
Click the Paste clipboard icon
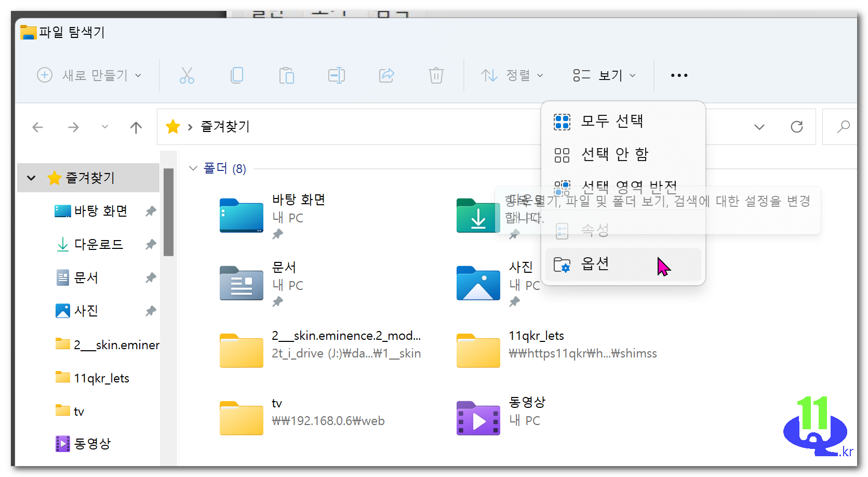[x=286, y=75]
